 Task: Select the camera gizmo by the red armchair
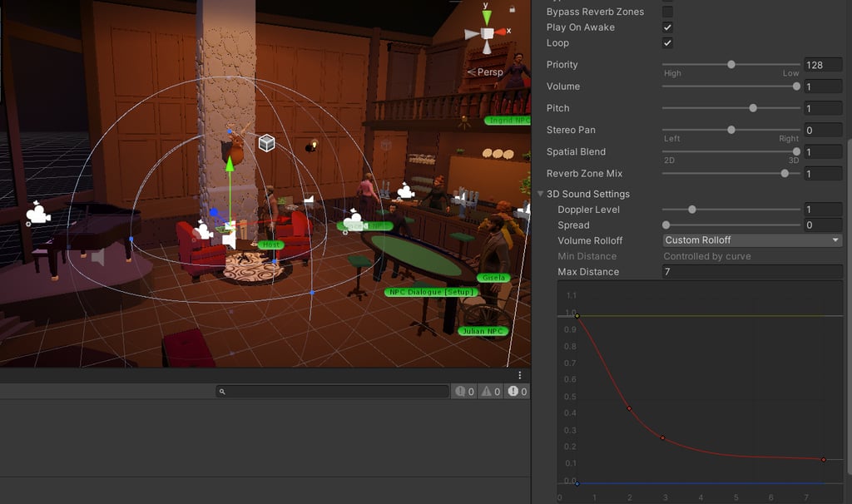[x=203, y=230]
